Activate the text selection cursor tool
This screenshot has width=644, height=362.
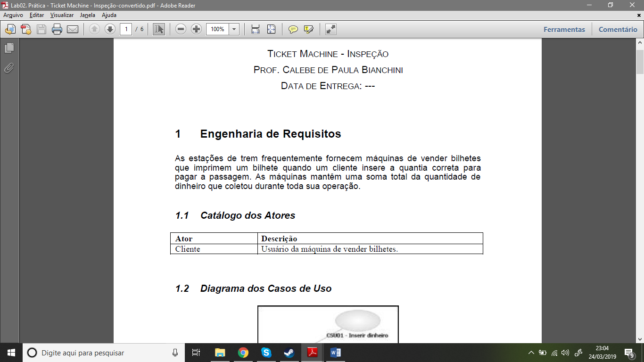click(x=159, y=29)
